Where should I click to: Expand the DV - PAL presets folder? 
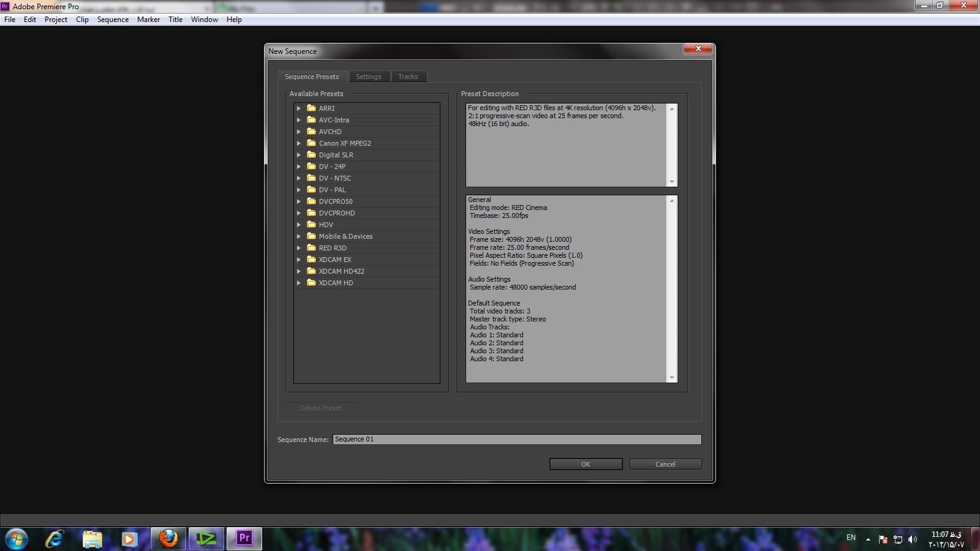pyautogui.click(x=299, y=190)
